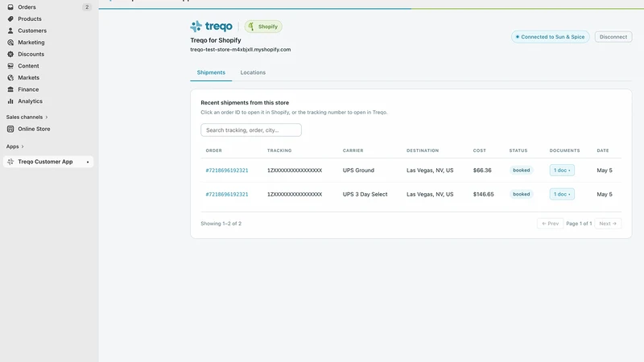Click Las Vegas destination in UPS Ground row
Image resolution: width=644 pixels, height=362 pixels.
coord(430,171)
